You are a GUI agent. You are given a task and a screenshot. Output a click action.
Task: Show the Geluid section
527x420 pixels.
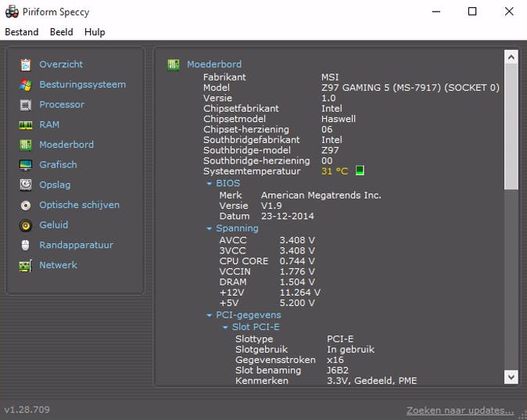[53, 224]
